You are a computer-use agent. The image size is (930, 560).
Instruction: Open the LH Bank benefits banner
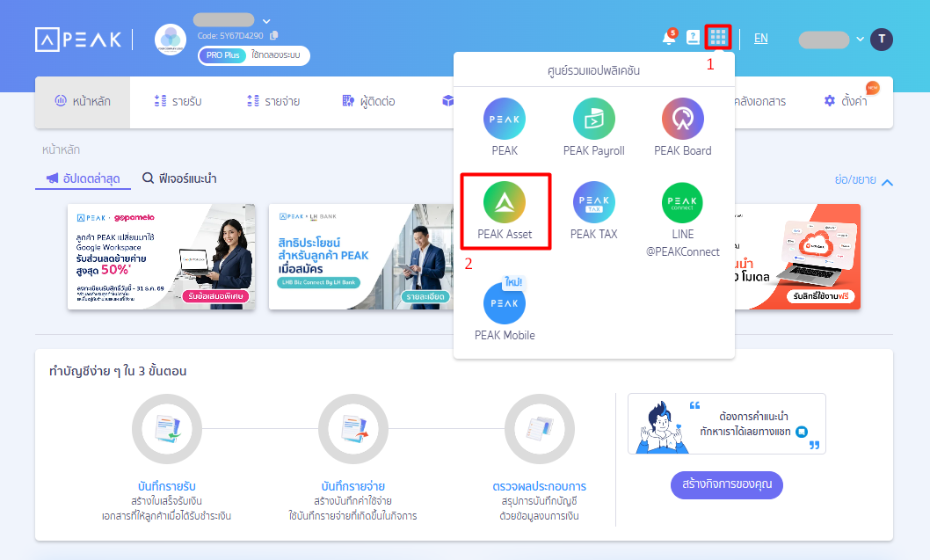[361, 257]
